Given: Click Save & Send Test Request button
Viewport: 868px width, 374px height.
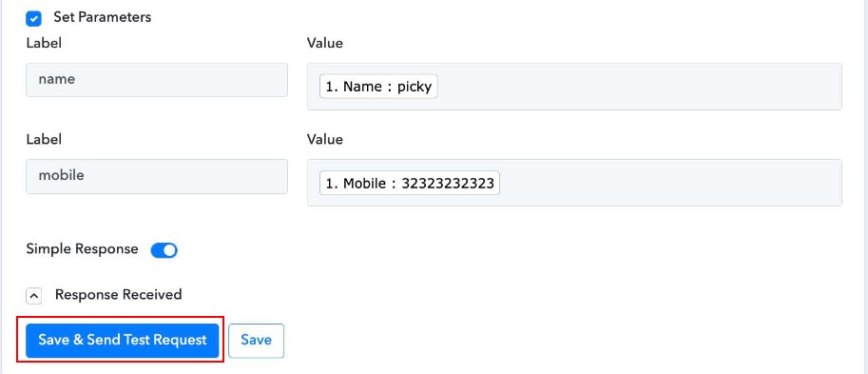Looking at the screenshot, I should pos(123,340).
